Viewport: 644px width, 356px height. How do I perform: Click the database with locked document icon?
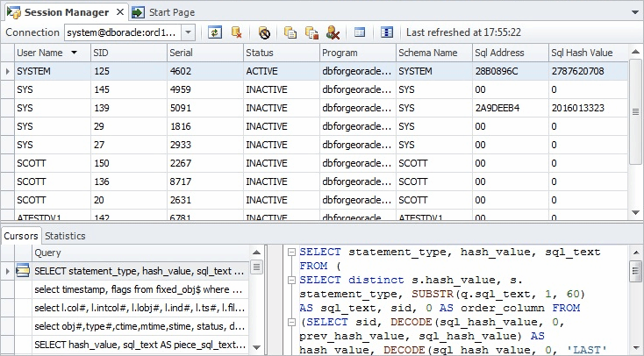click(311, 32)
